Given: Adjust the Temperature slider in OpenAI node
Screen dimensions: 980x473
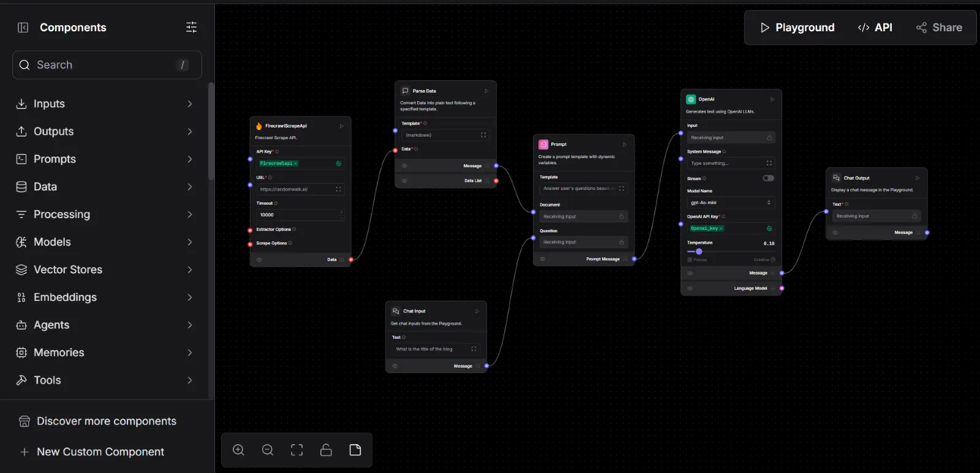Looking at the screenshot, I should 699,251.
